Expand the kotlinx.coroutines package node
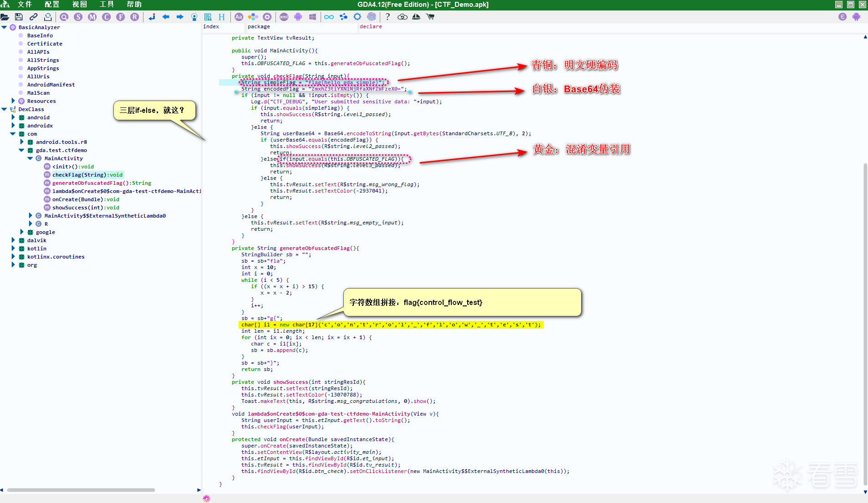868x503 pixels. click(x=13, y=257)
